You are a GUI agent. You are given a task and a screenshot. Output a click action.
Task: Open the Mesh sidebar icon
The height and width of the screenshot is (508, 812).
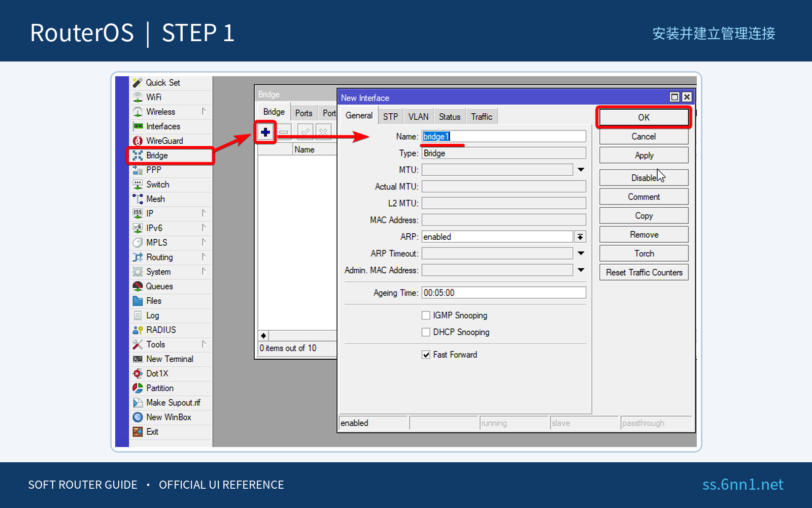(138, 199)
